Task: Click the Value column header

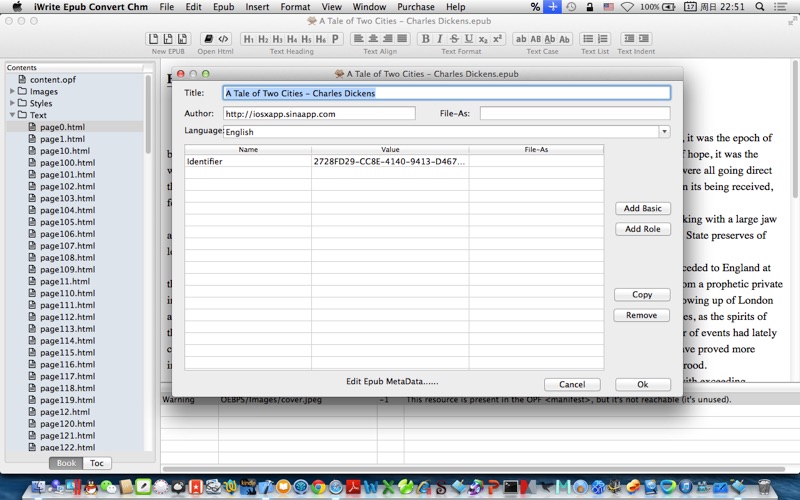Action: (x=390, y=149)
